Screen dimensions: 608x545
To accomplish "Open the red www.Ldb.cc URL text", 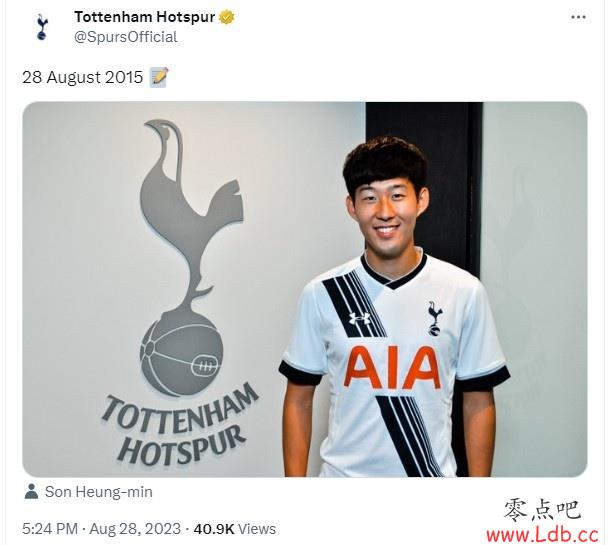I will pyautogui.click(x=542, y=535).
